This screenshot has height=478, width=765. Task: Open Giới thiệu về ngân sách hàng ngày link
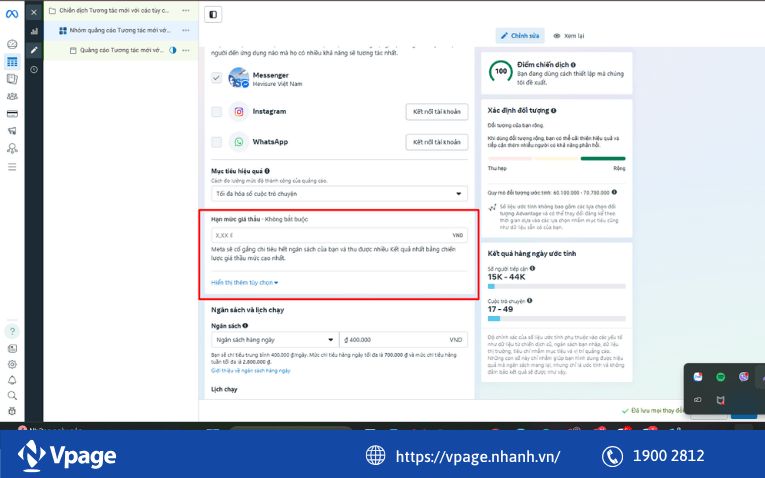[x=251, y=371]
